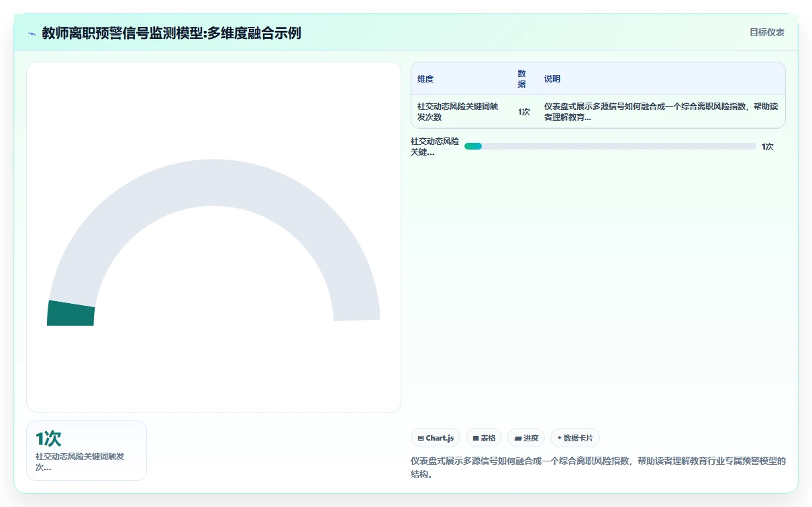Image resolution: width=812 pixels, height=507 pixels.
Task: Click the 1次 data card
Action: coord(87,451)
